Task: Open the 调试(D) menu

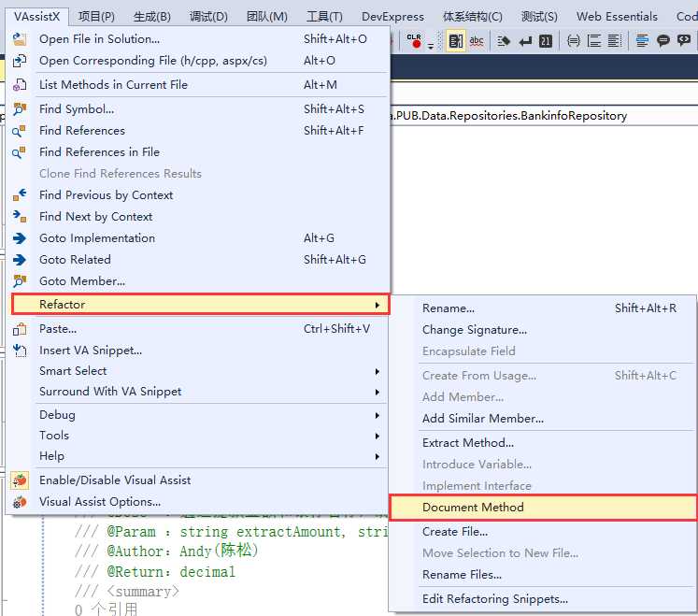Action: [208, 17]
